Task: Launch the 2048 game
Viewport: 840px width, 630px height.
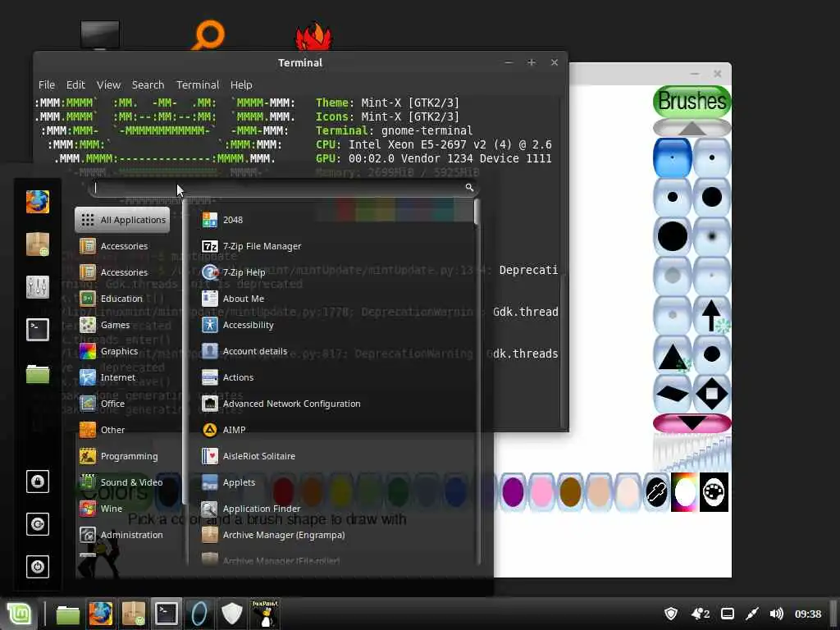Action: click(x=222, y=220)
